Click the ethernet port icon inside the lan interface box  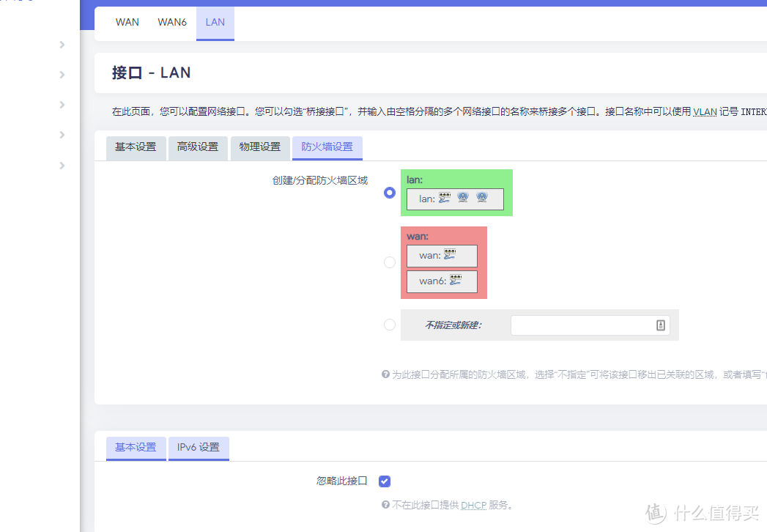444,197
